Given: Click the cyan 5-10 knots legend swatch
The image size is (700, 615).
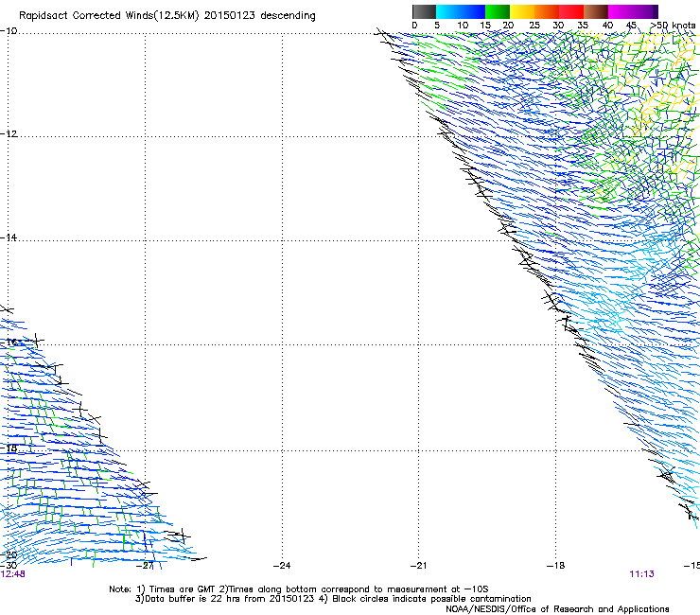Looking at the screenshot, I should (448, 11).
